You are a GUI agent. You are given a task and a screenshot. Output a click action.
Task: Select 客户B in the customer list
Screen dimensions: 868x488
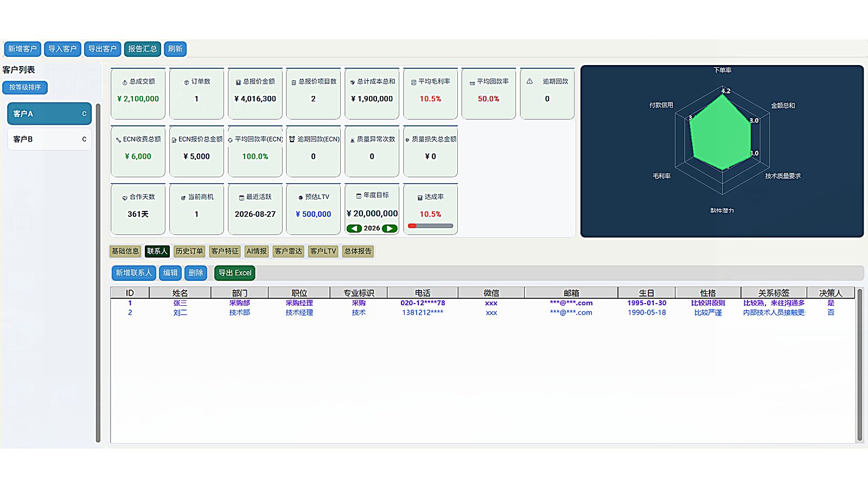point(49,139)
